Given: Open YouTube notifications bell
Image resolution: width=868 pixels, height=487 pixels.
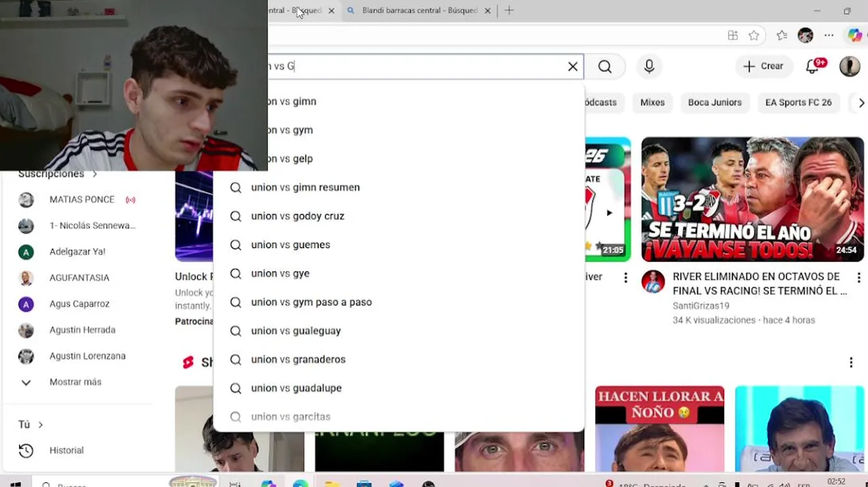Looking at the screenshot, I should [813, 66].
